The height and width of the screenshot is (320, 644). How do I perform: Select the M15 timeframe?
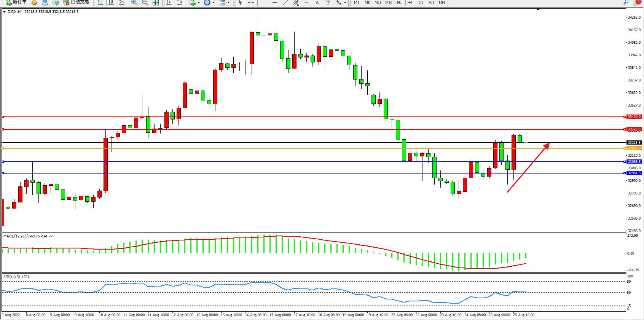pos(378,3)
